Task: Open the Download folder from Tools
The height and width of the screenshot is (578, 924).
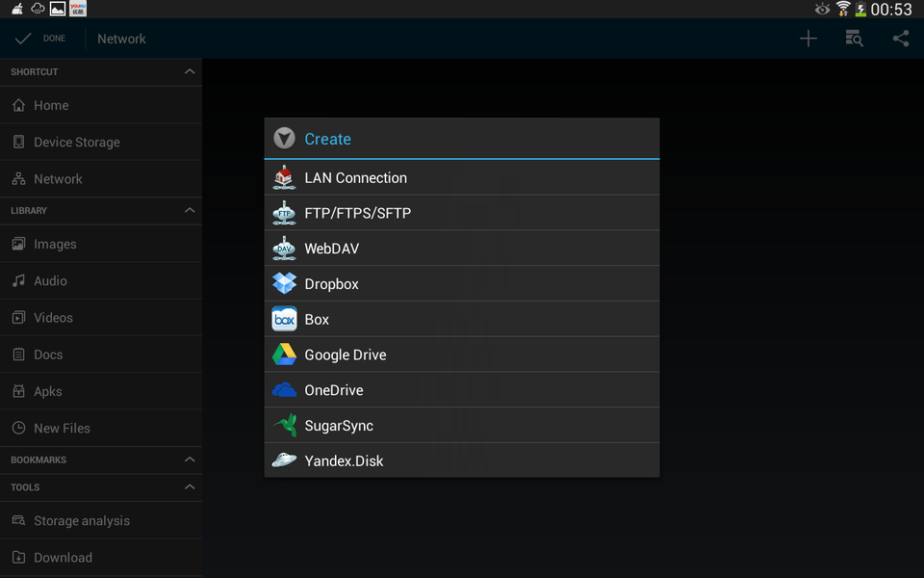Action: coord(62,557)
